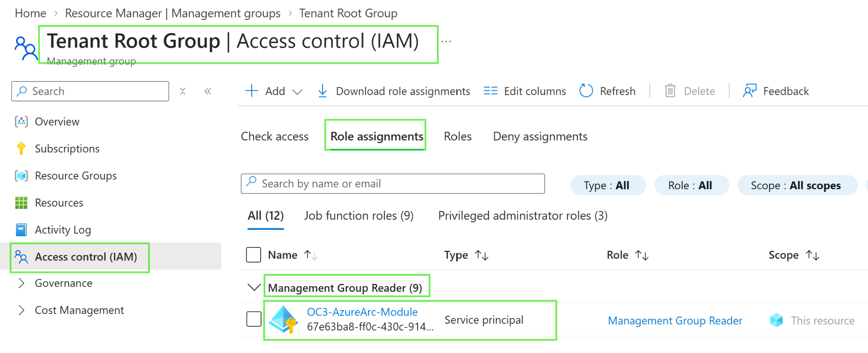Open Resource Groups in the sidebar
This screenshot has width=868, height=353.
click(x=76, y=176)
